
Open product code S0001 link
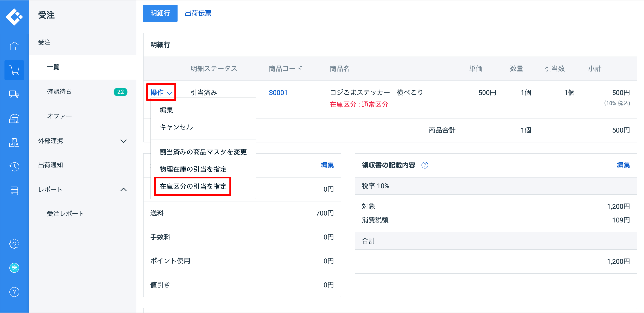click(x=278, y=93)
